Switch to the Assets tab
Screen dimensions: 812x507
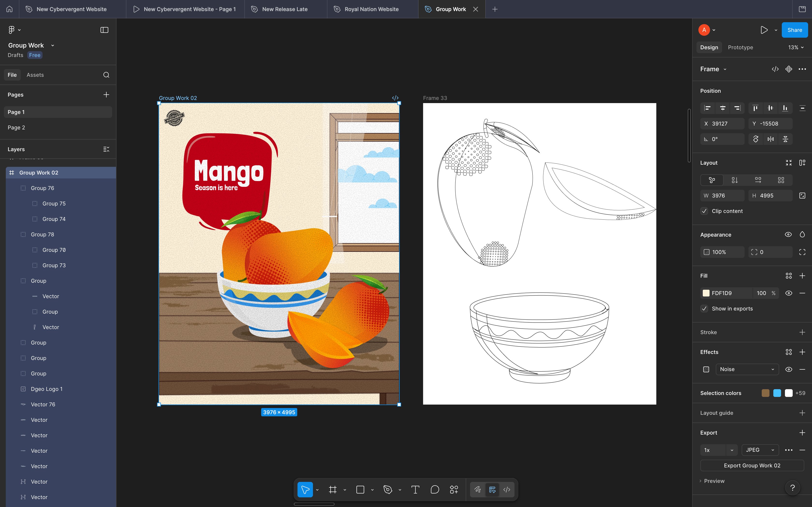pos(35,75)
